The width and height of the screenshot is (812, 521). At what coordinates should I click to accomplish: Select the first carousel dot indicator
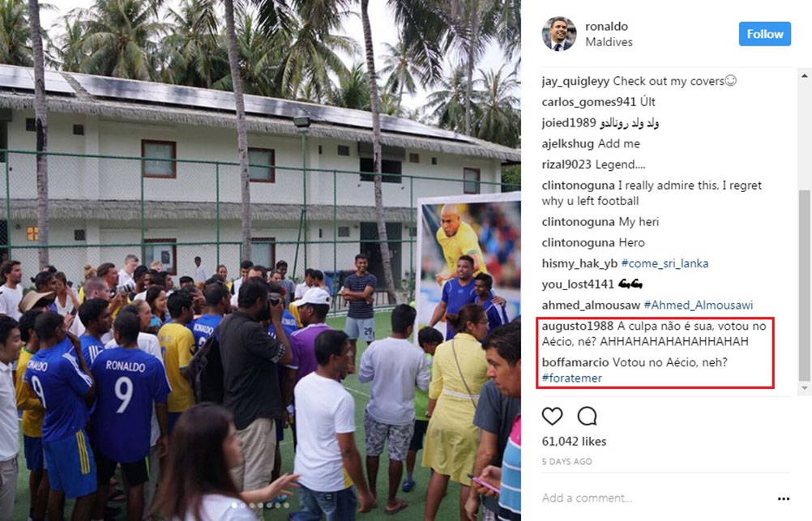click(234, 505)
